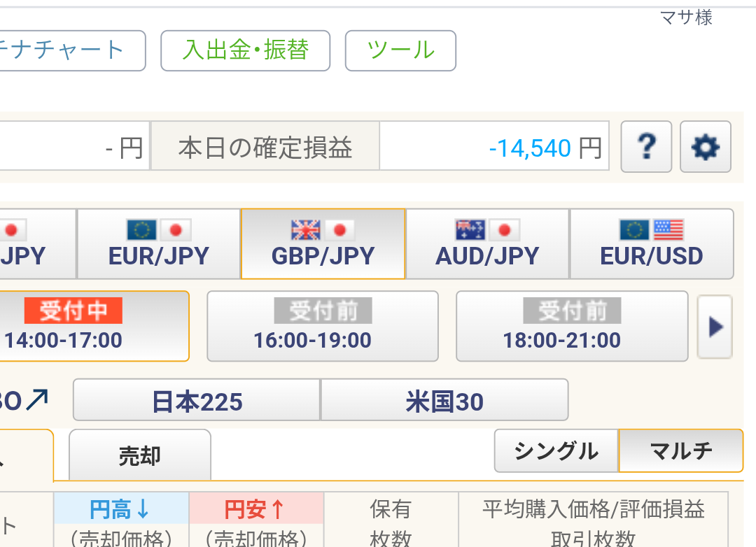Open the ツール menu
Screen dimensions: 756x547
pyautogui.click(x=400, y=50)
